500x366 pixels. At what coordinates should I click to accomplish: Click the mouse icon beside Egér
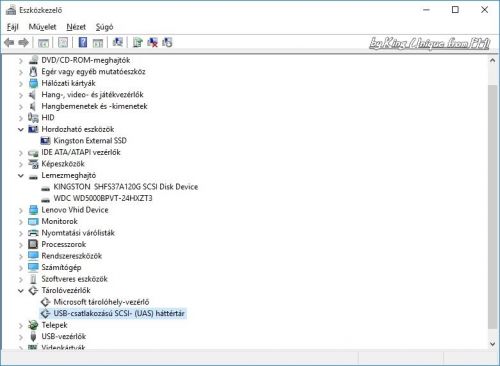33,71
